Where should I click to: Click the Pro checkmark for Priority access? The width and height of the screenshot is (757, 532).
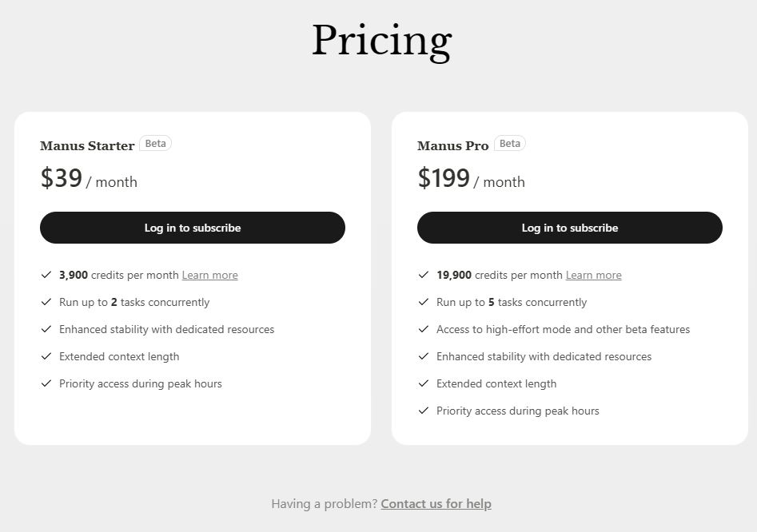point(424,411)
